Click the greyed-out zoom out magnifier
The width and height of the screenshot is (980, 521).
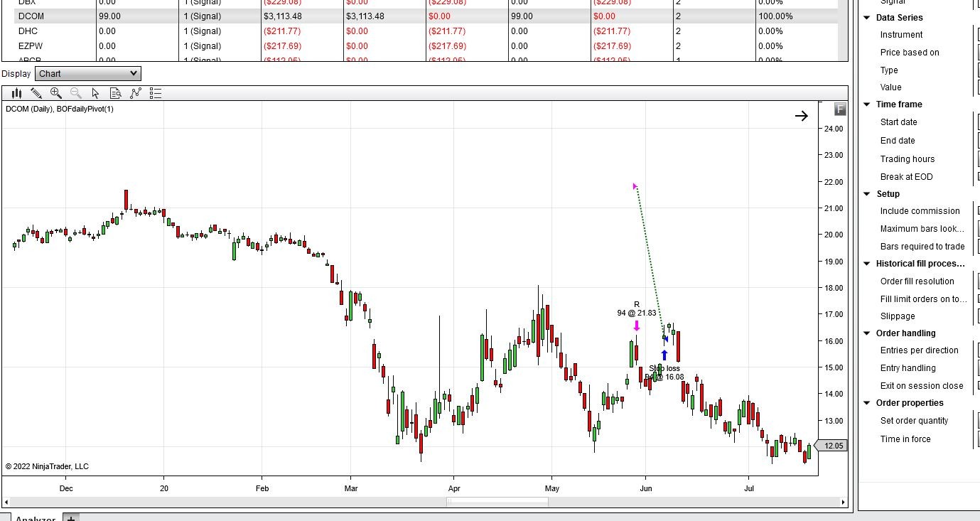pos(76,93)
